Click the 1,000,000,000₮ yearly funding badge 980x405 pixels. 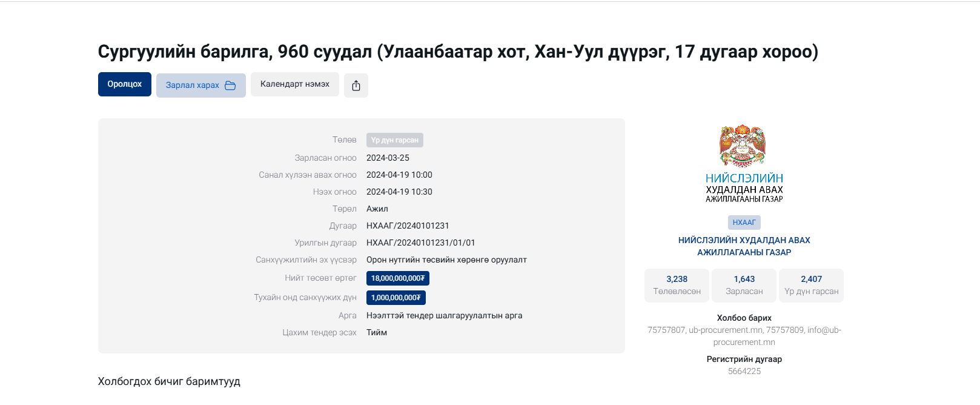coord(396,298)
